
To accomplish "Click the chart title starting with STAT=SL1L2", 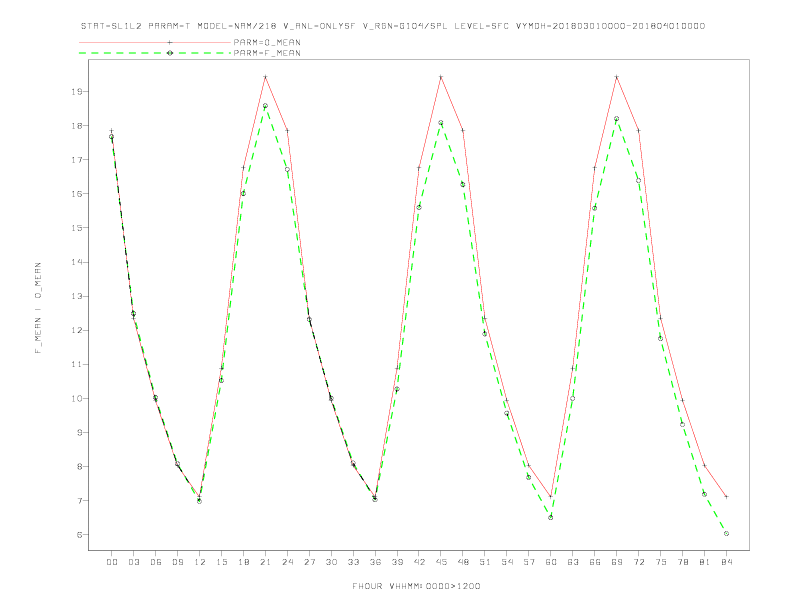I will click(393, 26).
